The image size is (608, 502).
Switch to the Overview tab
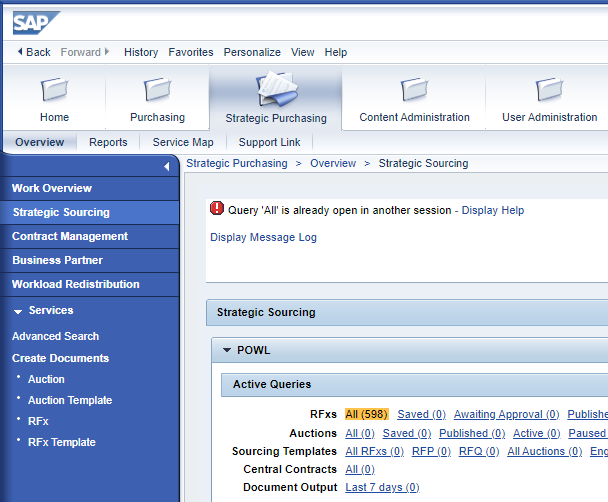[40, 142]
